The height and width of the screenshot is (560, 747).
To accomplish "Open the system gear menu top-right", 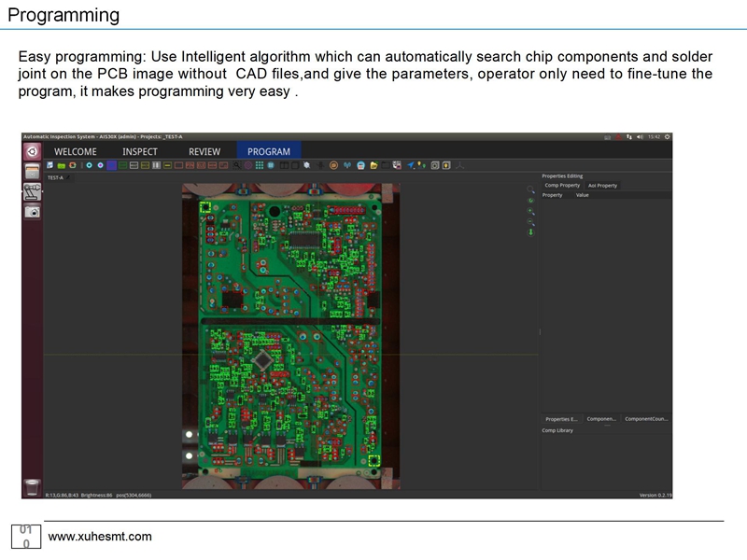I will (x=667, y=136).
